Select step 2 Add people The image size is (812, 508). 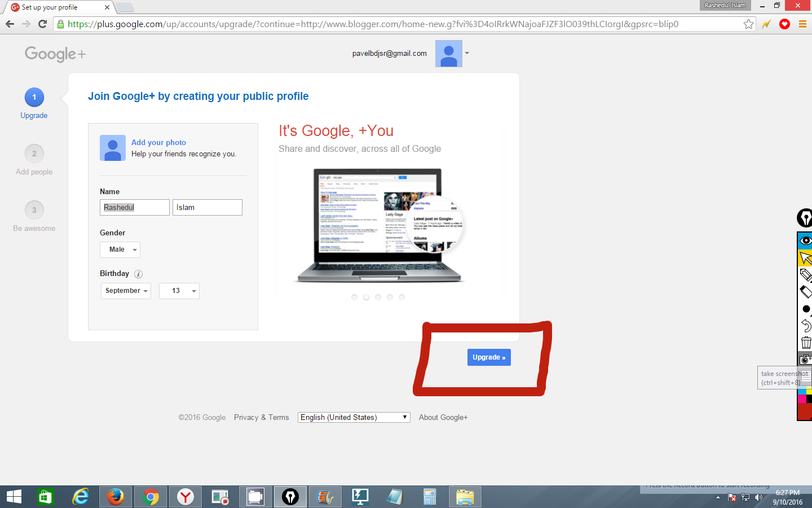[34, 154]
